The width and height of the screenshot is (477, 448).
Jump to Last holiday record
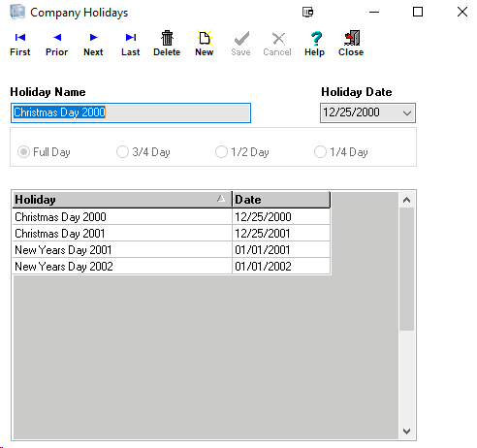pyautogui.click(x=131, y=44)
